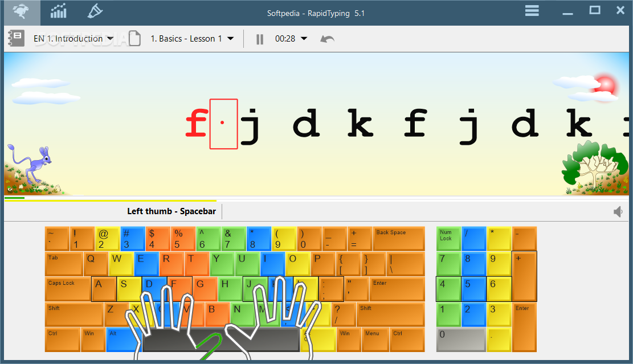Viewport: 633px width, 364px height.
Task: Open the hamburger menu
Action: coord(532,10)
